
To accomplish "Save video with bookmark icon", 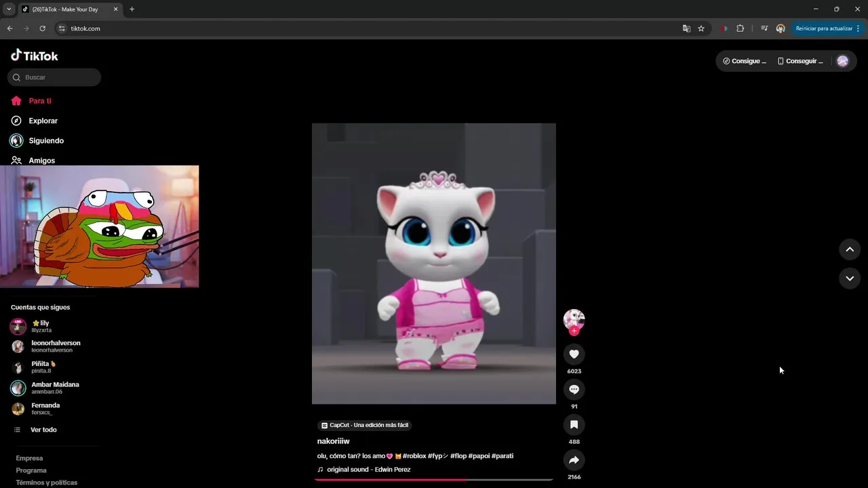I will 574,424.
